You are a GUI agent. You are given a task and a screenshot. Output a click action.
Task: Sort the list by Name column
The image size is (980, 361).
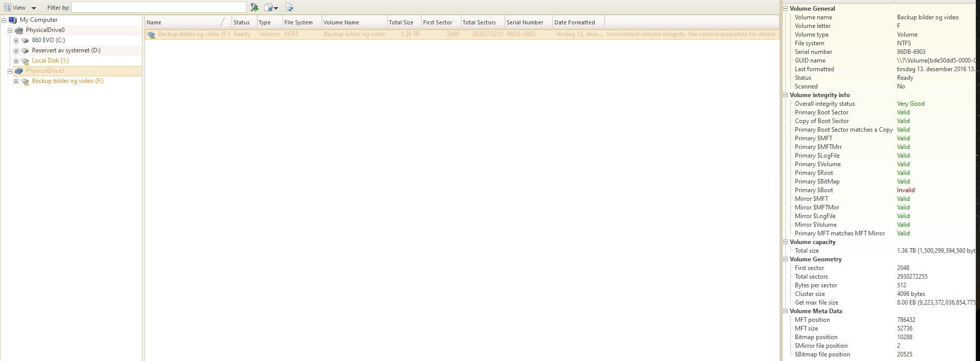pos(188,22)
